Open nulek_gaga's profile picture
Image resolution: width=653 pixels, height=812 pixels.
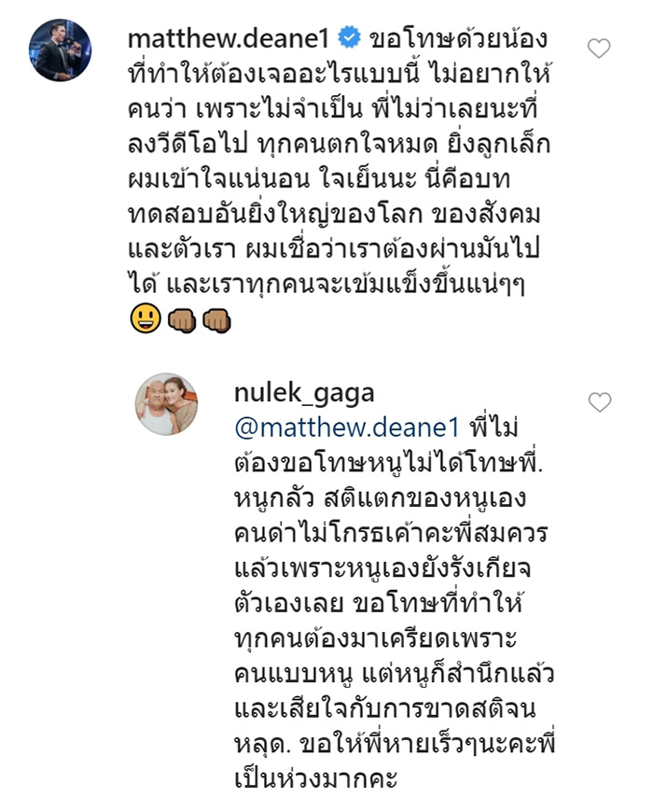click(167, 404)
